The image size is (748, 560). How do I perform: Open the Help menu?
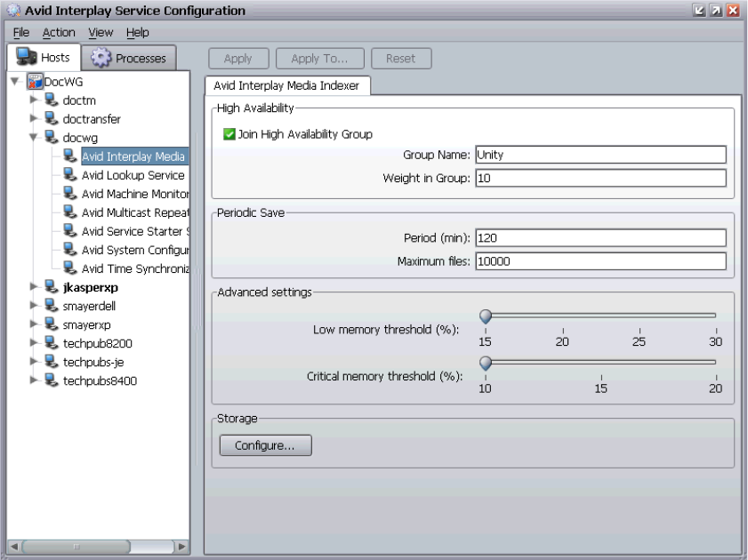tap(137, 32)
